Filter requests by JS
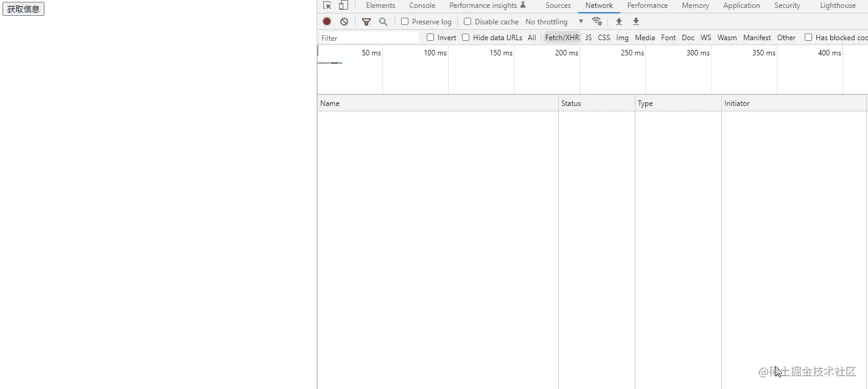 (x=588, y=38)
